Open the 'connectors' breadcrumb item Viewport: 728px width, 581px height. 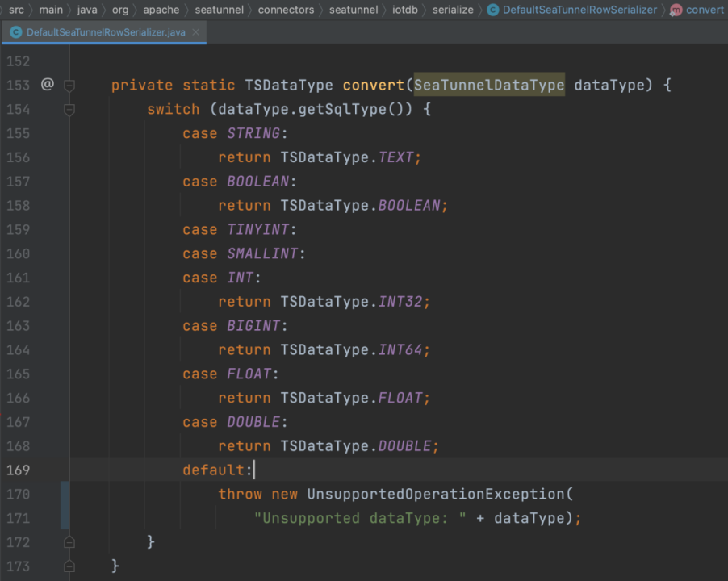286,10
